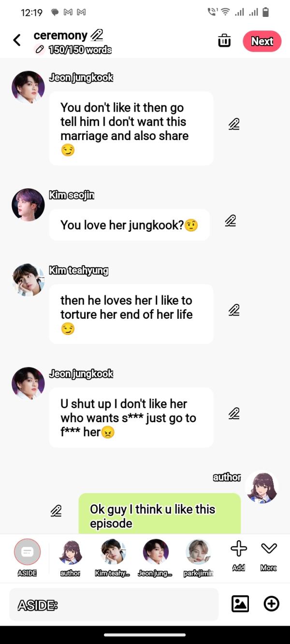Go to Next step

(x=262, y=41)
